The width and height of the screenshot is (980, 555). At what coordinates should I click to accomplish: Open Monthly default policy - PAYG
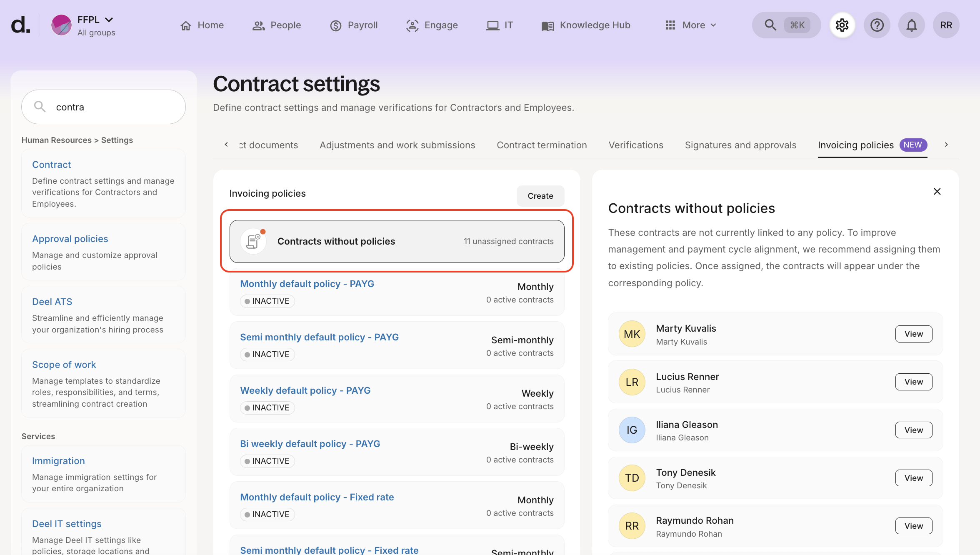(x=307, y=284)
